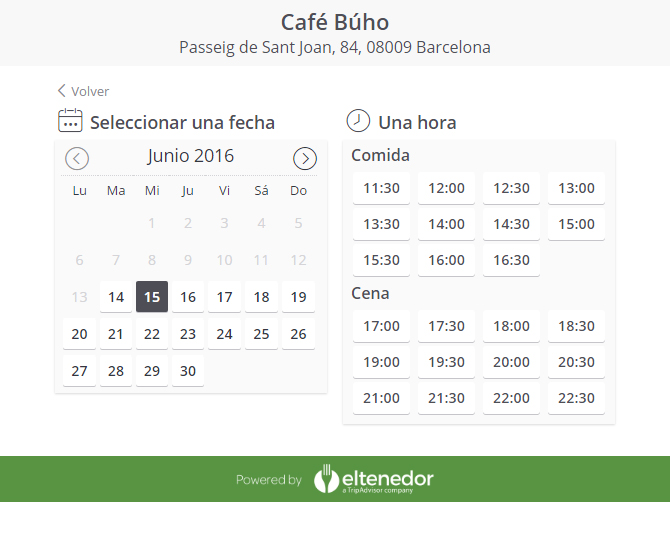Select the highlighted date 15
The image size is (670, 549).
click(152, 297)
